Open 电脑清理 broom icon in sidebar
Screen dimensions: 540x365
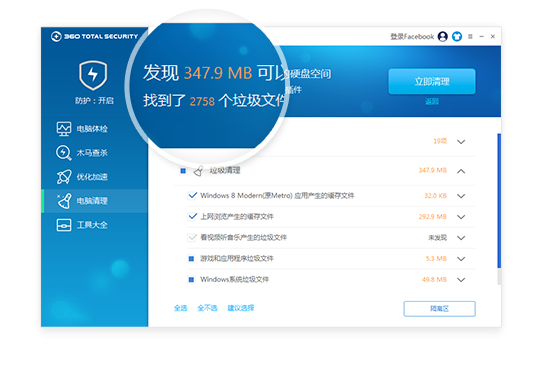click(64, 201)
